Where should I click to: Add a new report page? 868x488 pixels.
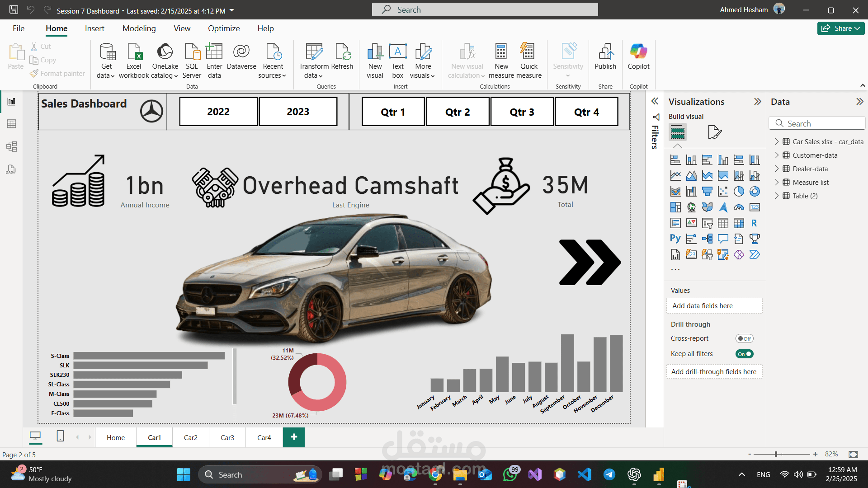tap(294, 437)
